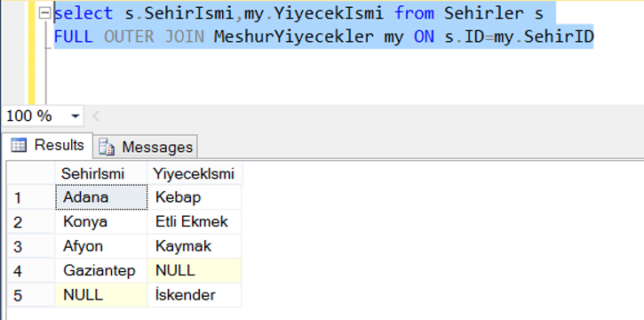Open the 100 % zoom dropdown
The image size is (644, 320).
coord(75,116)
